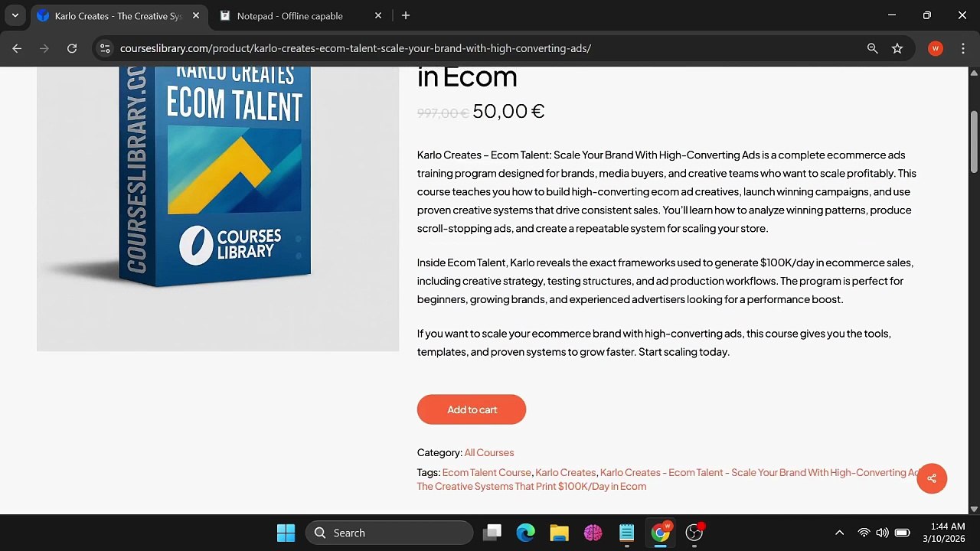980x551 pixels.
Task: Expand the tab search dropdown
Action: [x=15, y=15]
